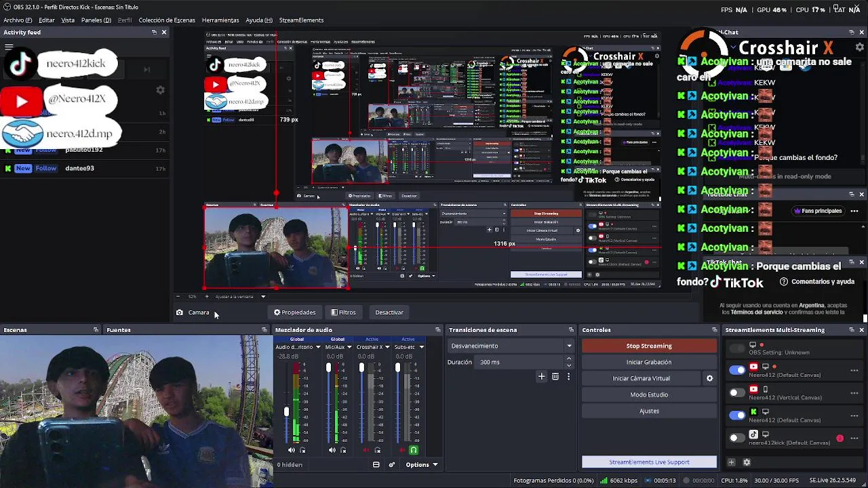Open Propiedades of the Camara source
Screen dimensions: 868x488
(x=295, y=312)
